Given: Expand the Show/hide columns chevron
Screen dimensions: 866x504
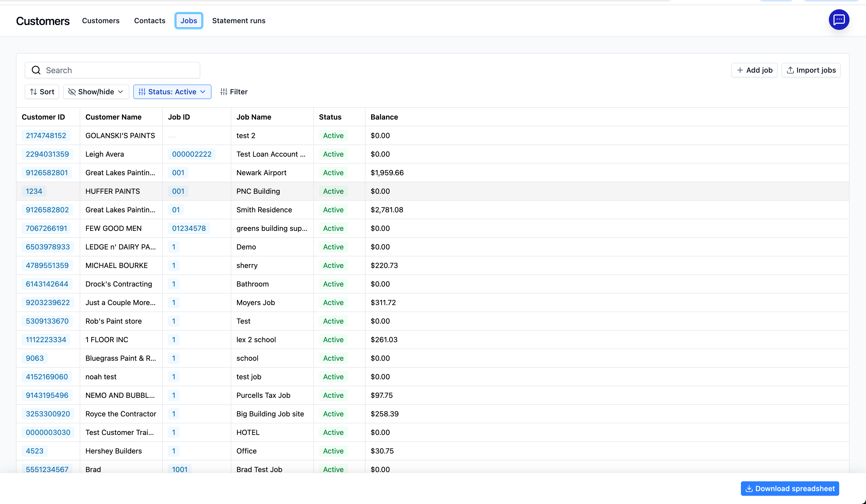Looking at the screenshot, I should (121, 92).
